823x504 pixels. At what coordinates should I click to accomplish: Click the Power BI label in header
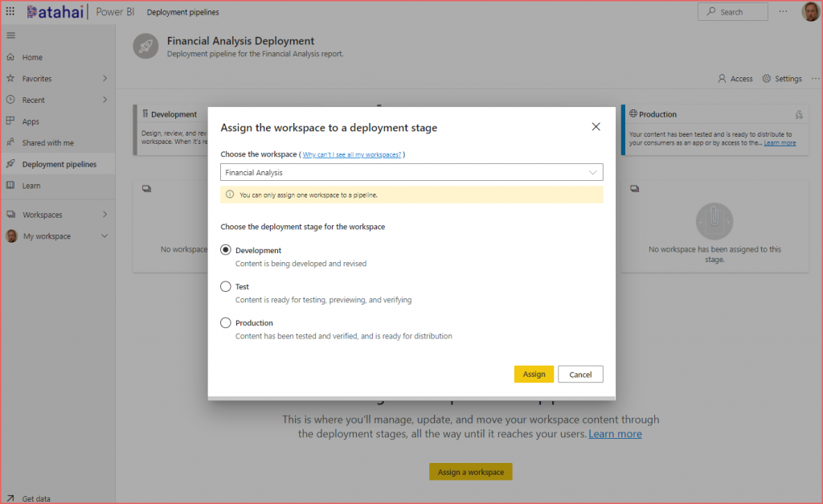pyautogui.click(x=115, y=11)
